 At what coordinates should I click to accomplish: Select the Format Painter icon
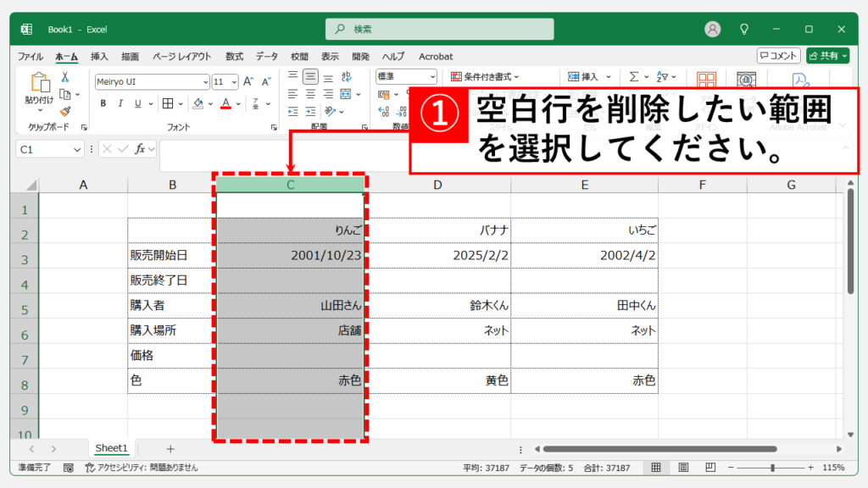click(x=64, y=109)
